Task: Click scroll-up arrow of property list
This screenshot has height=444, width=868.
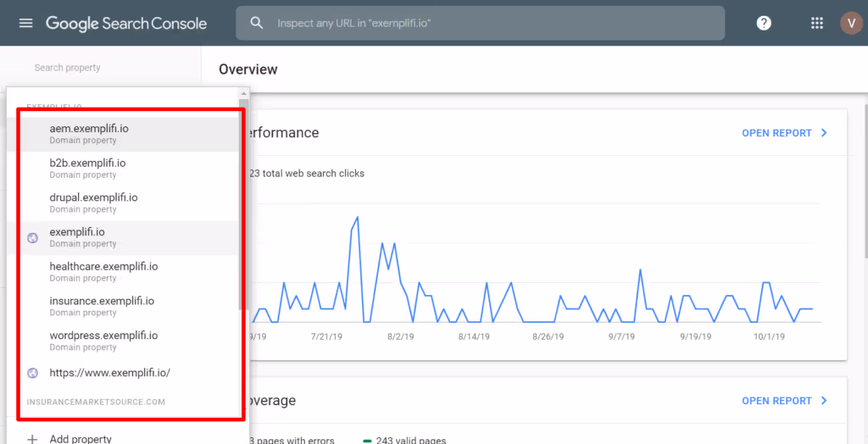Action: click(243, 93)
